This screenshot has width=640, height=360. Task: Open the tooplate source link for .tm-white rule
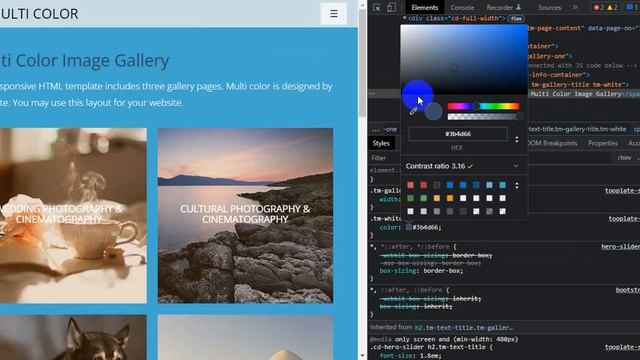point(624,219)
